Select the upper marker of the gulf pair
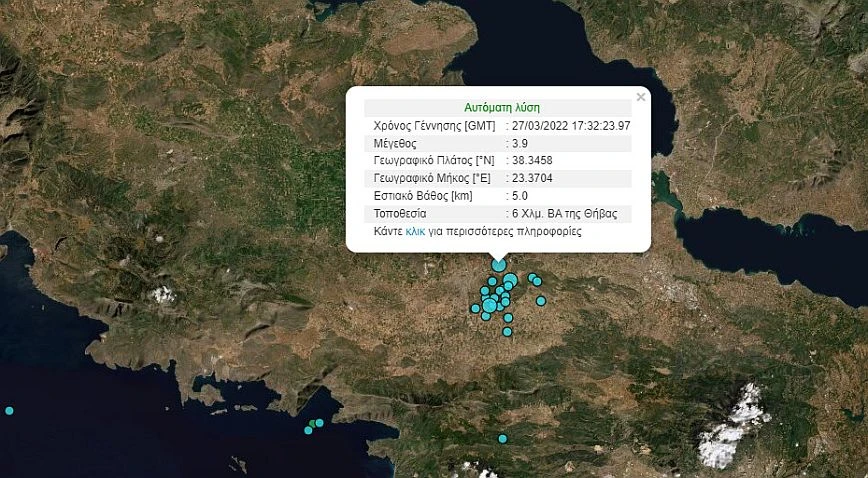Image resolution: width=868 pixels, height=478 pixels. click(x=319, y=423)
